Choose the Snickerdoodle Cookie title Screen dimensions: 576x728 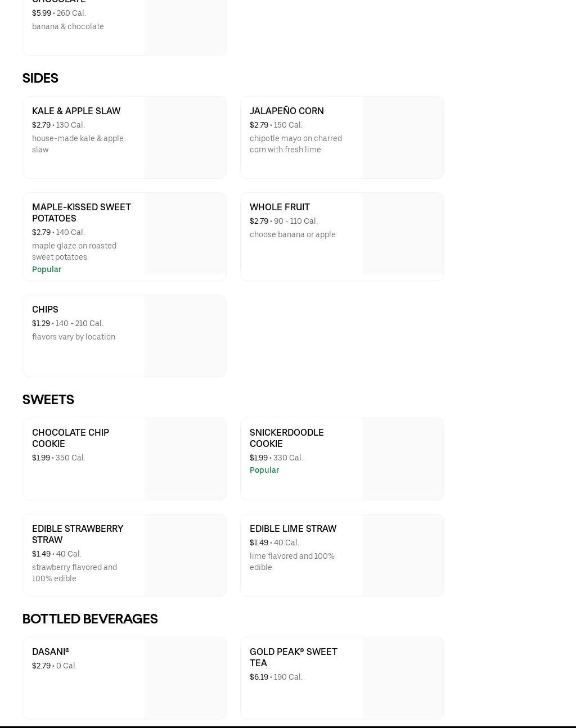click(286, 438)
